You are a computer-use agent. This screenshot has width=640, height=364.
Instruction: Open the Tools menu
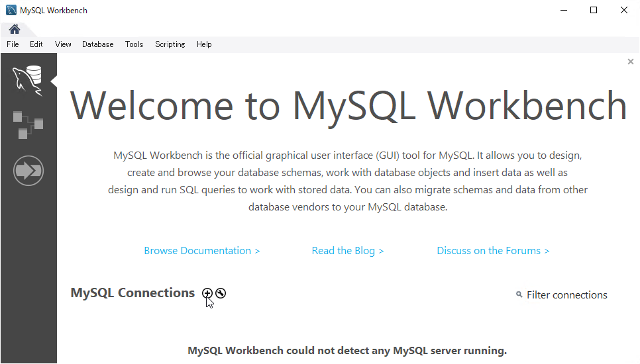[x=134, y=44]
